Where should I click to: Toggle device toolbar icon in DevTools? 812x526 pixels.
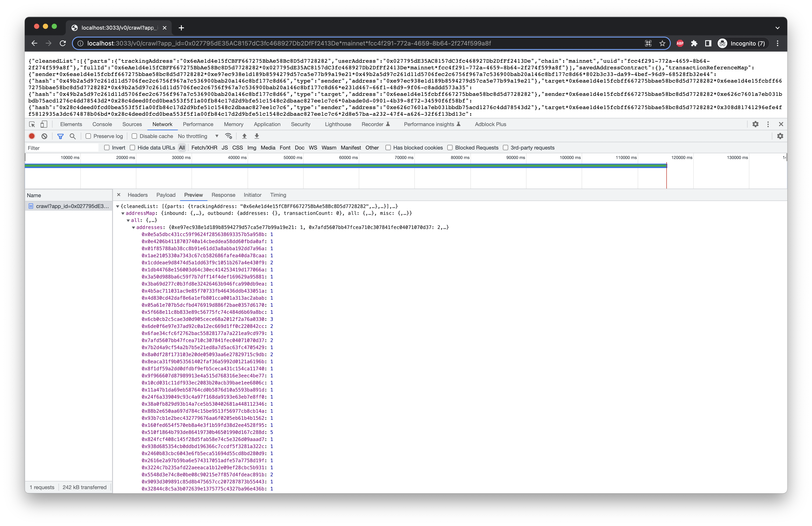tap(44, 124)
